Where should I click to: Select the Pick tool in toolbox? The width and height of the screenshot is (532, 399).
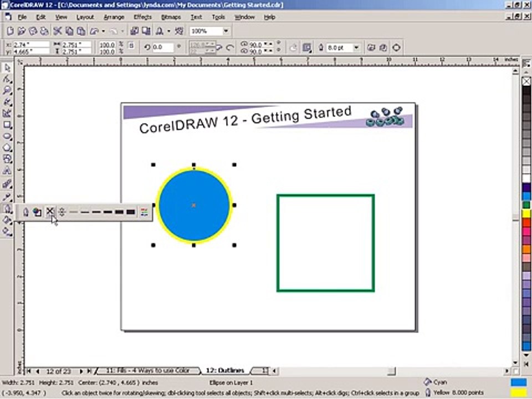pos(7,68)
